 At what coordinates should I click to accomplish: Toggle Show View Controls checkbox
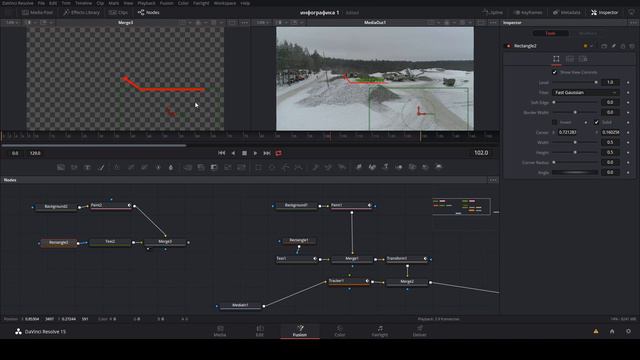pyautogui.click(x=554, y=72)
